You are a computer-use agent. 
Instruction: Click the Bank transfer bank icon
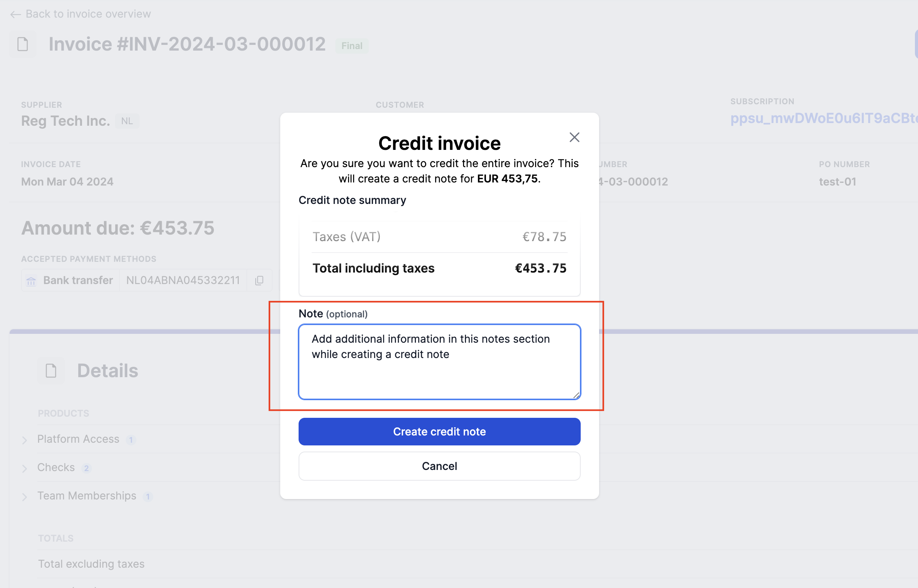(x=31, y=281)
